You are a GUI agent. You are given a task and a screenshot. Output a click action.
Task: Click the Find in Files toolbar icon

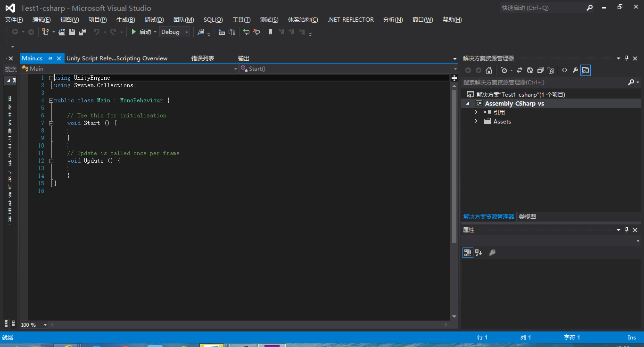[201, 32]
